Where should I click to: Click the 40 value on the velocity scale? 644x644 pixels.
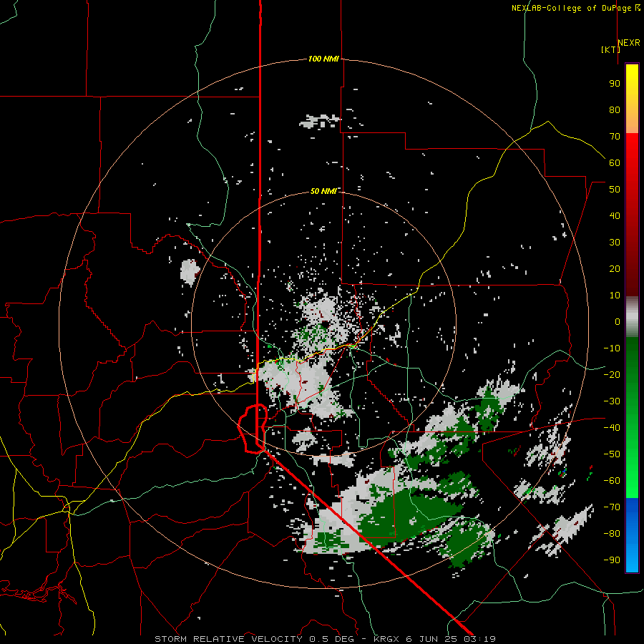(x=615, y=216)
